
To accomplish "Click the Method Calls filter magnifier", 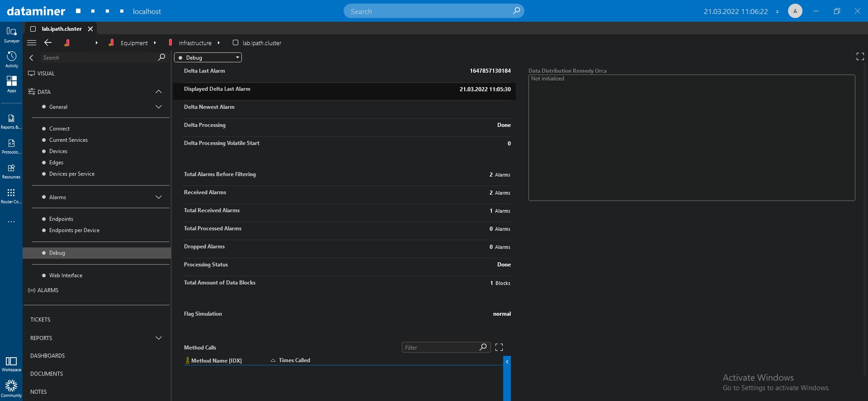I will (483, 347).
